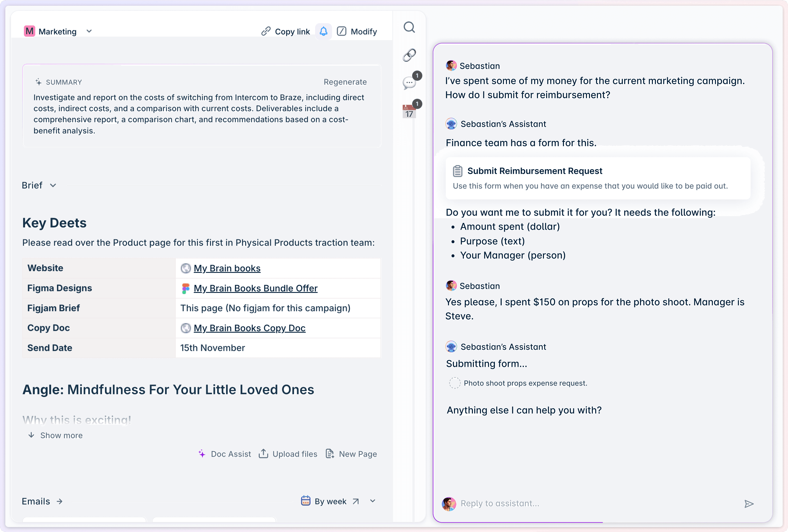Click the Reply to assistant input field
The height and width of the screenshot is (532, 788).
598,504
